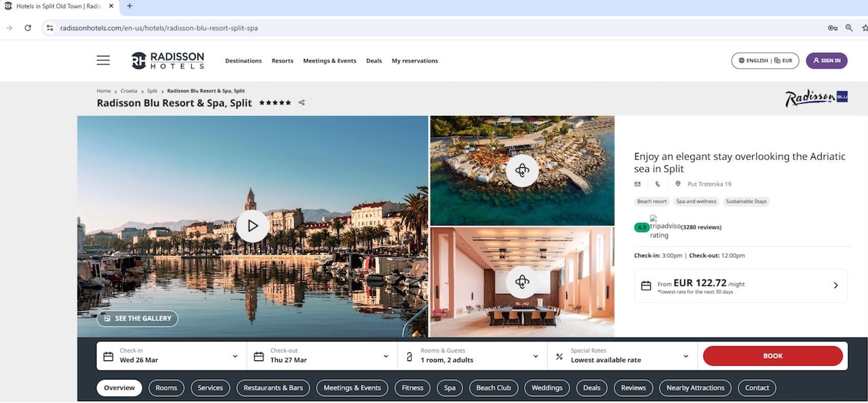868x403 pixels.
Task: Click the browser address bar URL
Action: click(x=159, y=28)
